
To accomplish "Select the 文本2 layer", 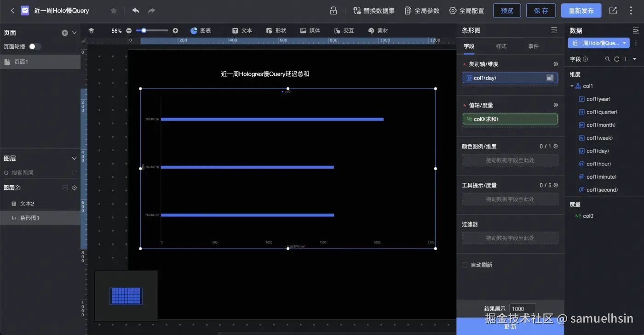I will point(40,204).
